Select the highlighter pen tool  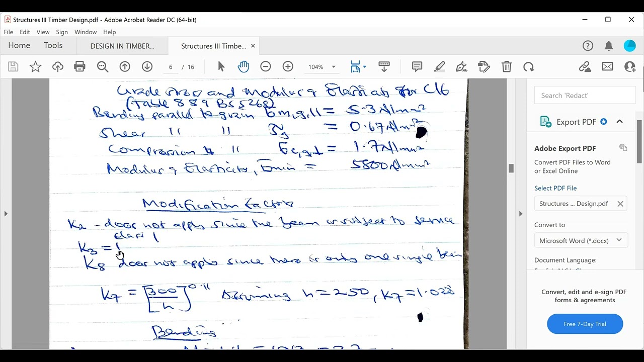coord(439,67)
